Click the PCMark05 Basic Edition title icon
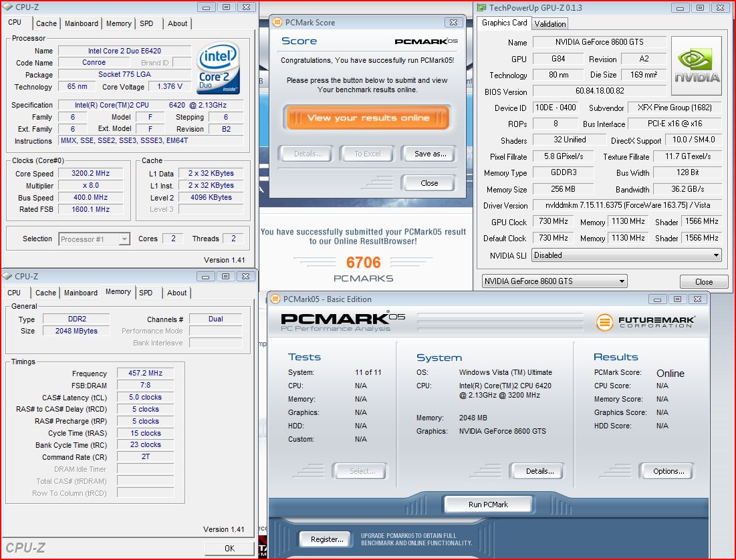 275,299
